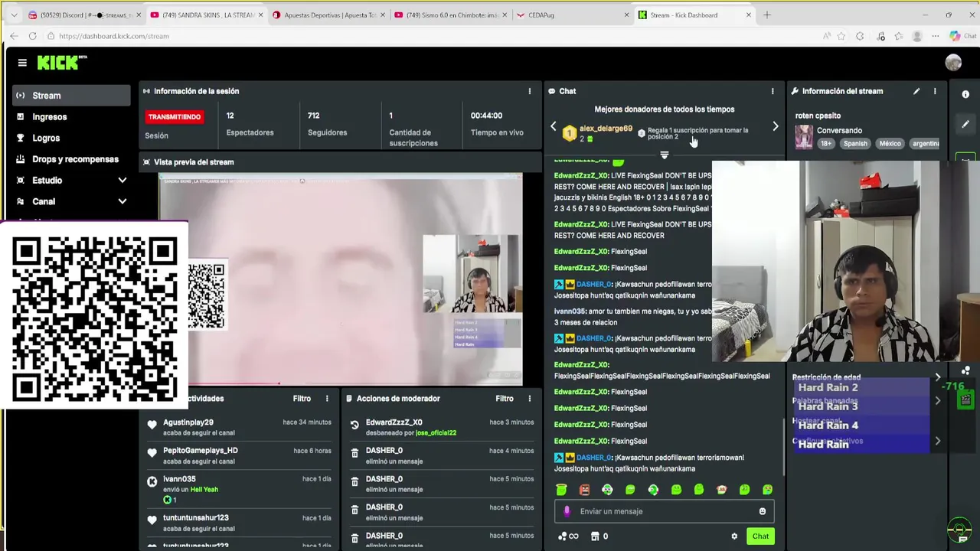This screenshot has height=551, width=980.
Task: Click Ivann035 Hell Yeah activity entry
Action: pyautogui.click(x=239, y=488)
